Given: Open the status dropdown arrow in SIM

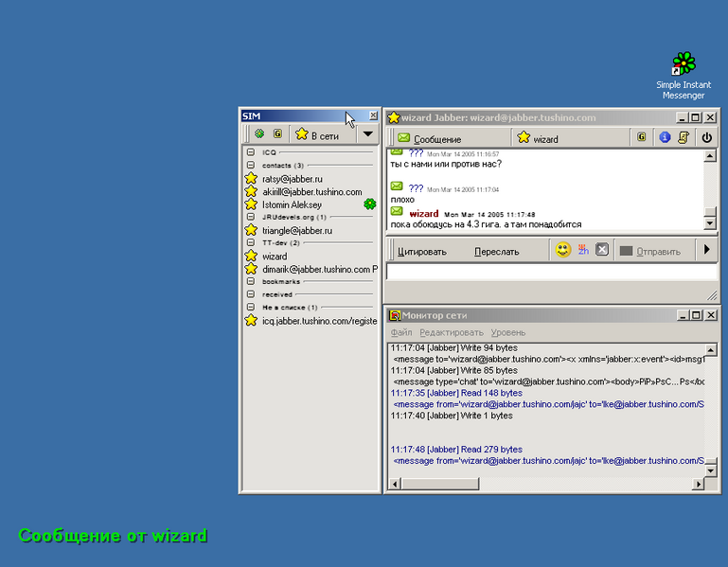Looking at the screenshot, I should pos(368,134).
